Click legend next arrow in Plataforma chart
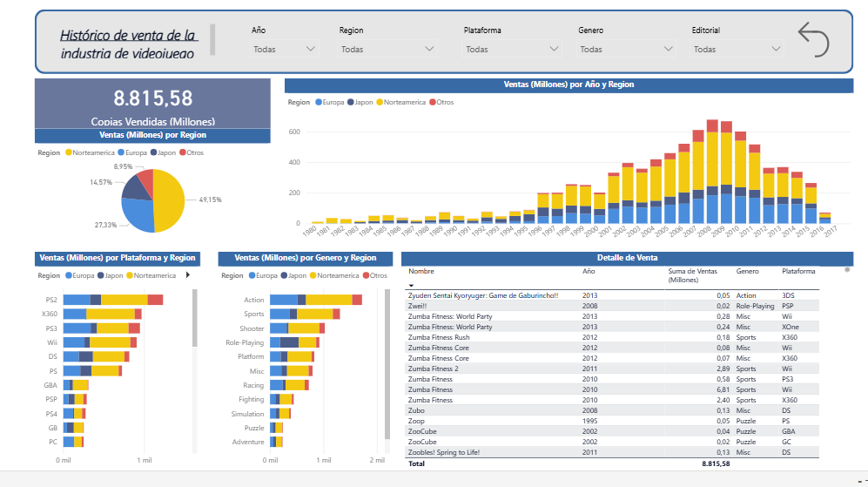This screenshot has width=868, height=487. [x=188, y=275]
